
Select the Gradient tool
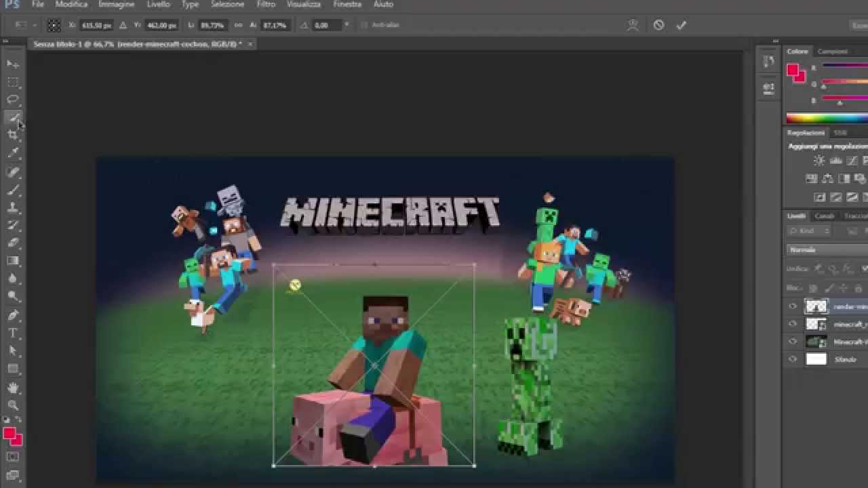(x=13, y=261)
